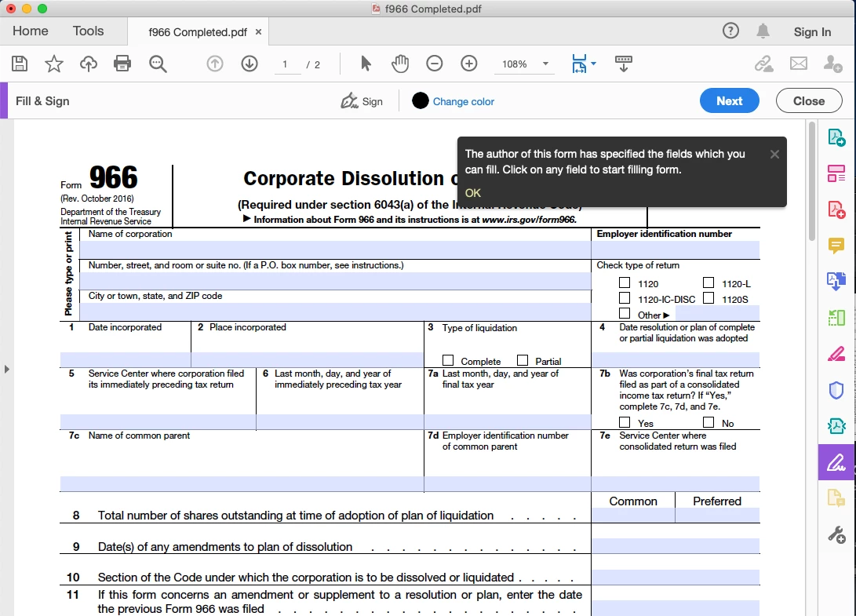This screenshot has width=856, height=616.
Task: Check the Partial liquidation box
Action: [x=523, y=360]
